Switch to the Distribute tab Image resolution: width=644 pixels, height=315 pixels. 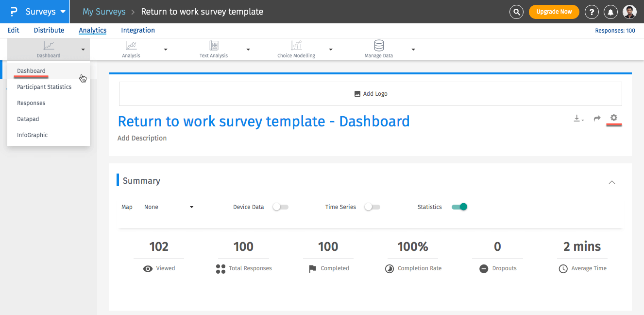click(x=49, y=30)
